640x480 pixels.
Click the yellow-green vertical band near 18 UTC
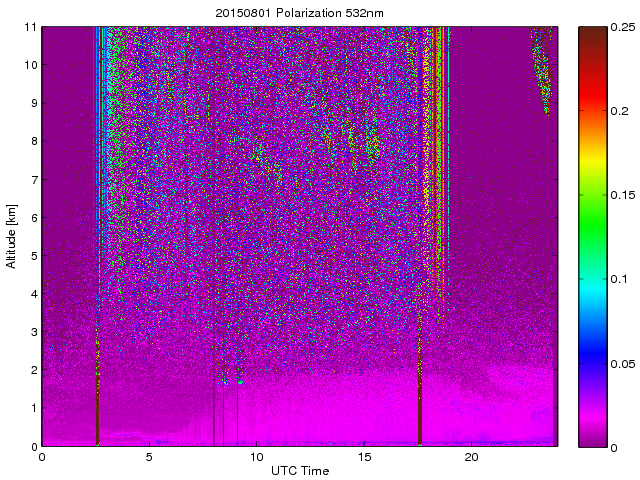point(437,130)
